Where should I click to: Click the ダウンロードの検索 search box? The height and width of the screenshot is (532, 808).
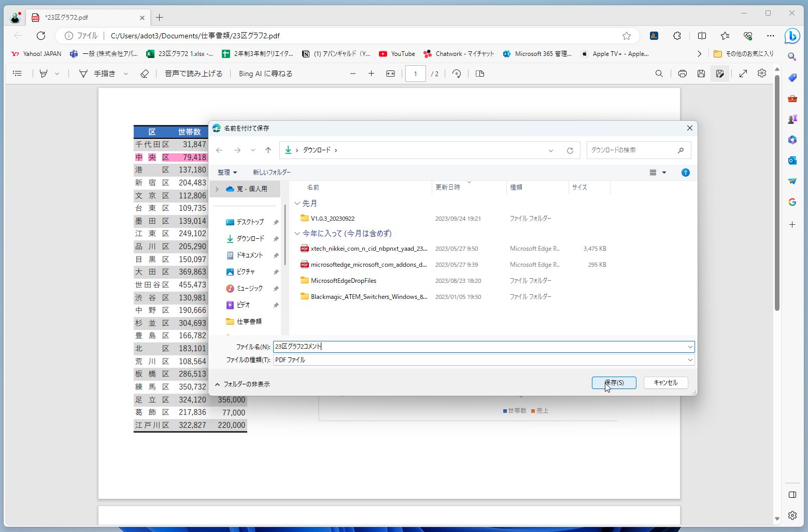[639, 150]
